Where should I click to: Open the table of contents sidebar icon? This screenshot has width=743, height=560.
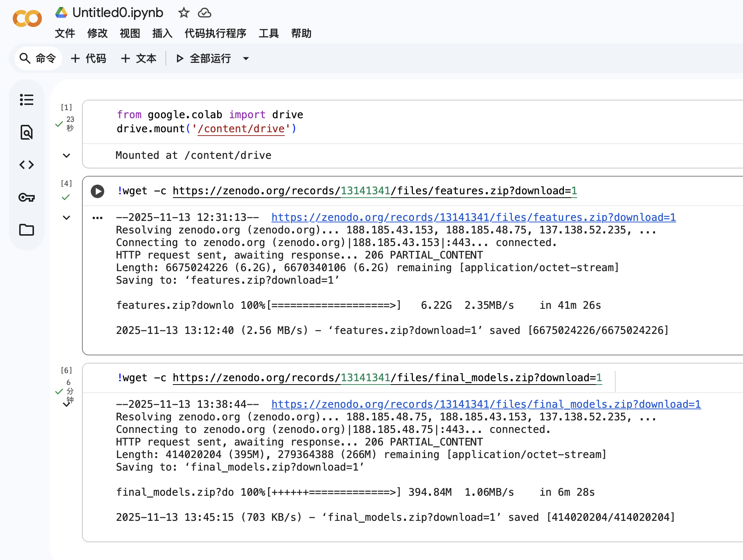27,100
